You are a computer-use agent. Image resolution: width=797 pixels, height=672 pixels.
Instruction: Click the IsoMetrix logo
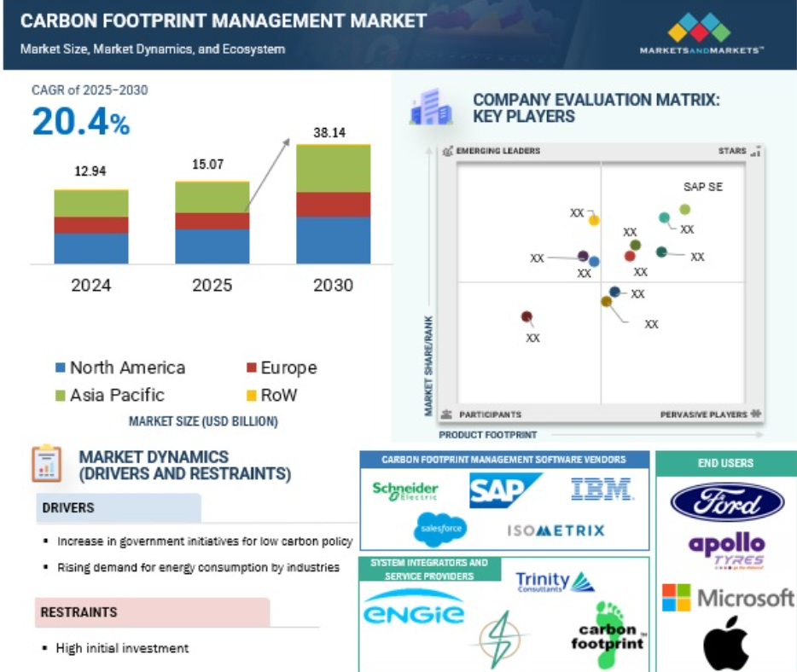coord(556,530)
